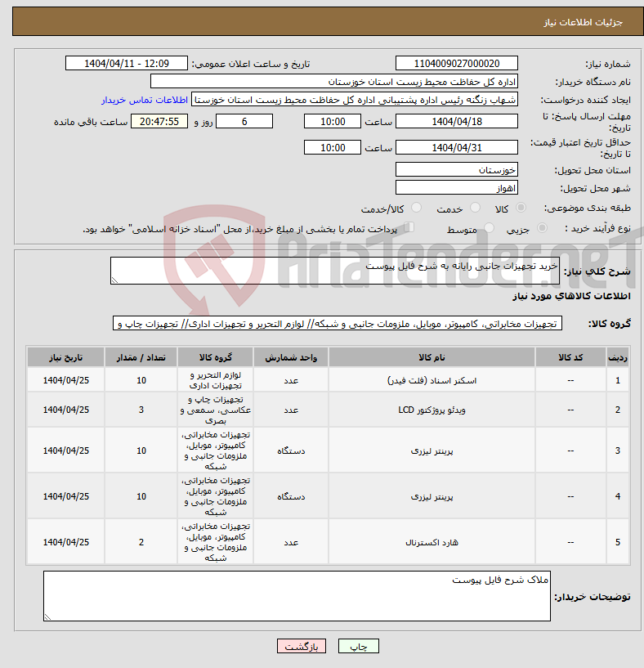Viewport: 644px width, 668px height.
Task: Select the خدمت radio button
Action: [475, 208]
